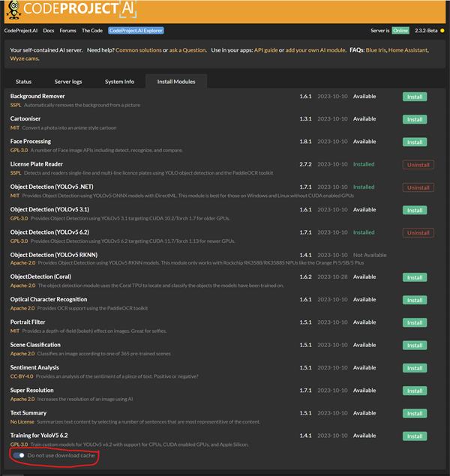Click the MIT license of Cartooniser

(x=14, y=127)
